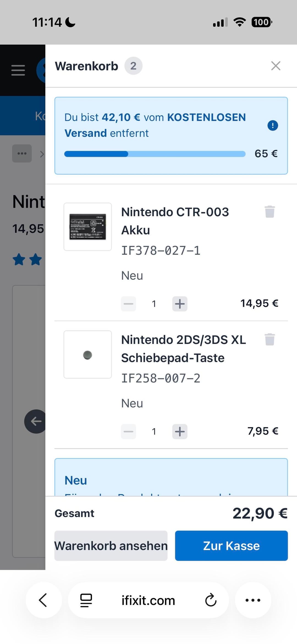Screen dimensions: 297x644
Task: Decrease quantity of the CTR-003 Akku
Action: click(128, 304)
